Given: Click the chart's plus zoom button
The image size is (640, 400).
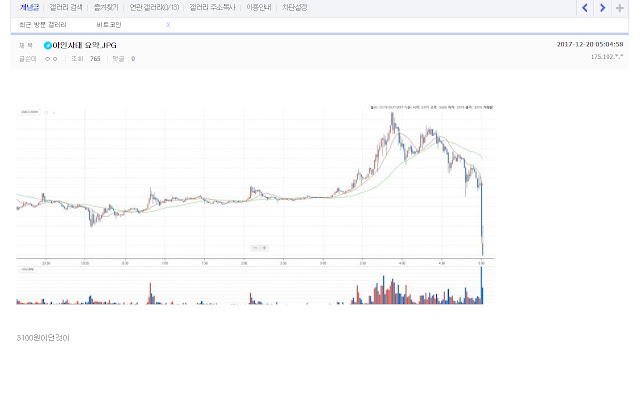Looking at the screenshot, I should (264, 248).
